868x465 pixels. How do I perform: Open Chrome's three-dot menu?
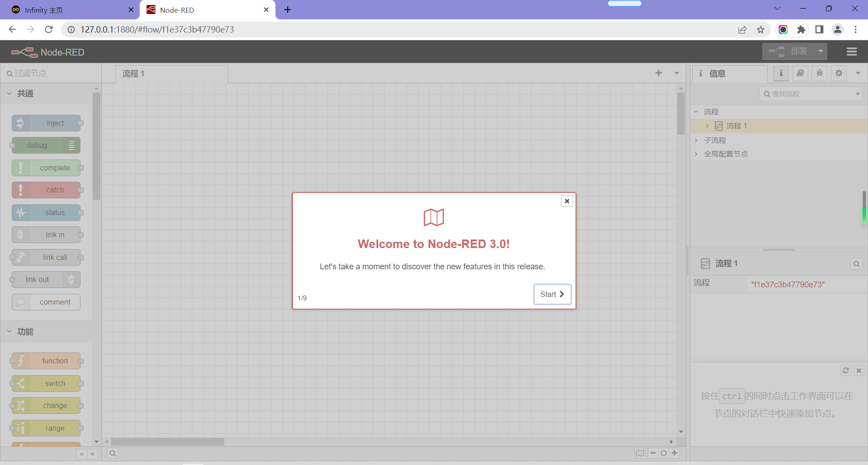[x=855, y=29]
